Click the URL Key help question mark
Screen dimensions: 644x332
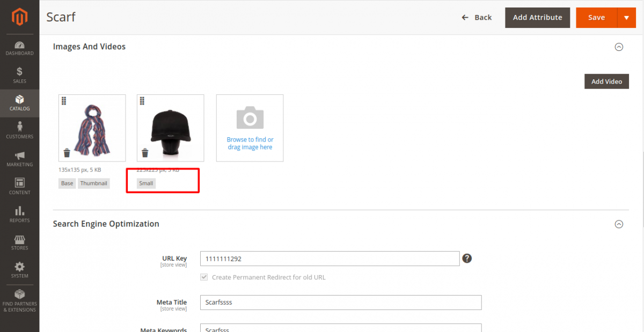[467, 259]
